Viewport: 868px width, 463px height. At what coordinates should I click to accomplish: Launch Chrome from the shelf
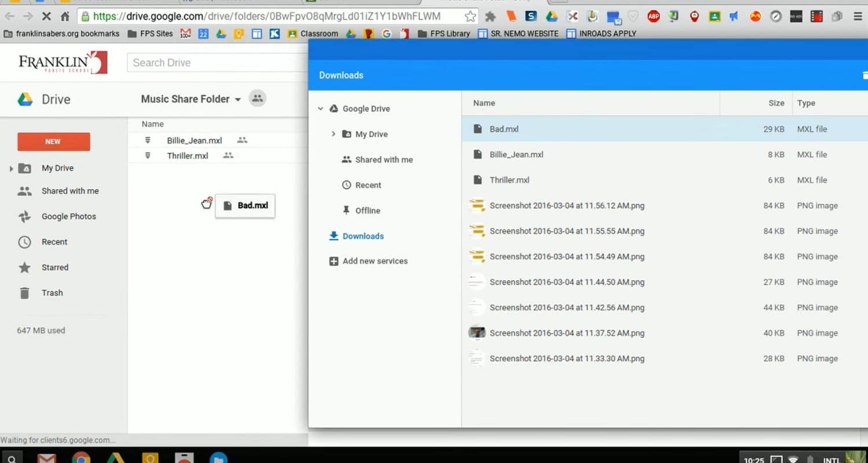point(81,458)
